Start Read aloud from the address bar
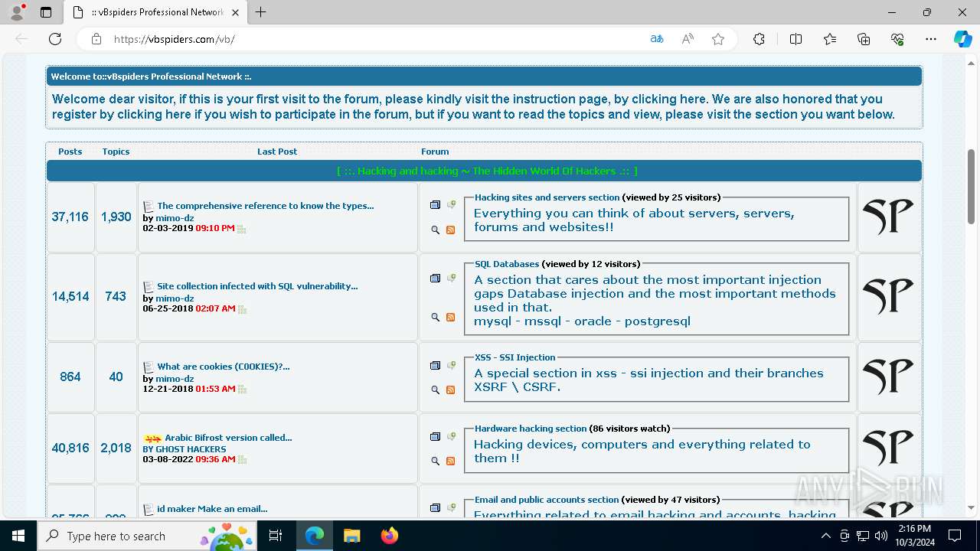Viewport: 980px width, 551px height. 688,39
